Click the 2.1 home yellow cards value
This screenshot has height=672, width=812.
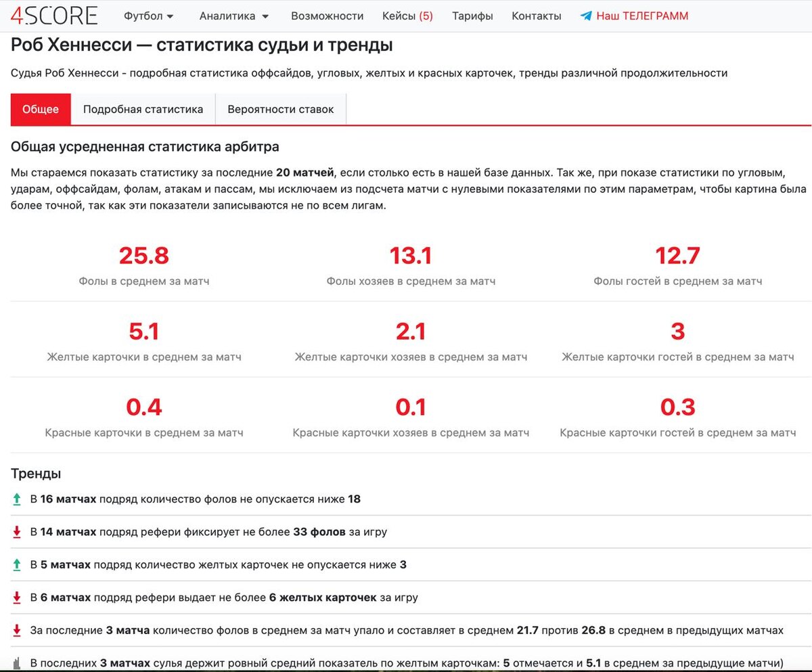[411, 332]
